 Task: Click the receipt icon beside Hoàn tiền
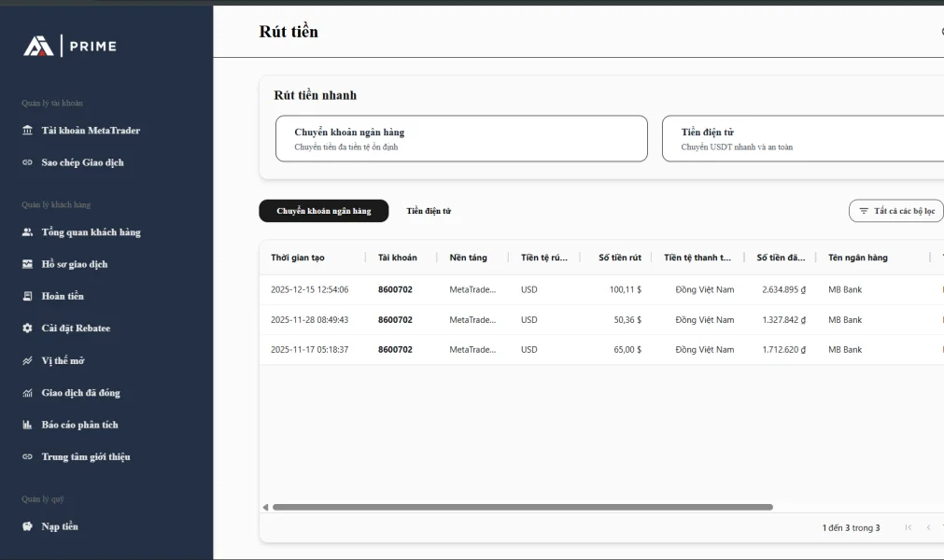27,296
